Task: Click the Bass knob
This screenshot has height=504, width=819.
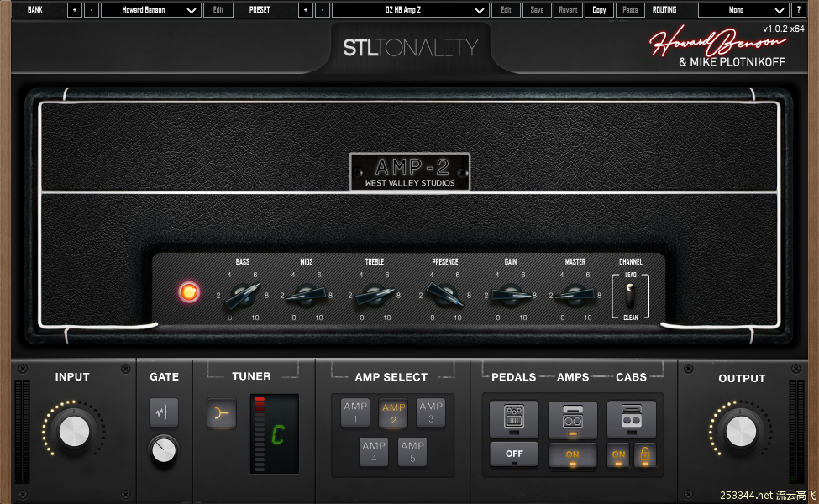Action: [x=243, y=296]
